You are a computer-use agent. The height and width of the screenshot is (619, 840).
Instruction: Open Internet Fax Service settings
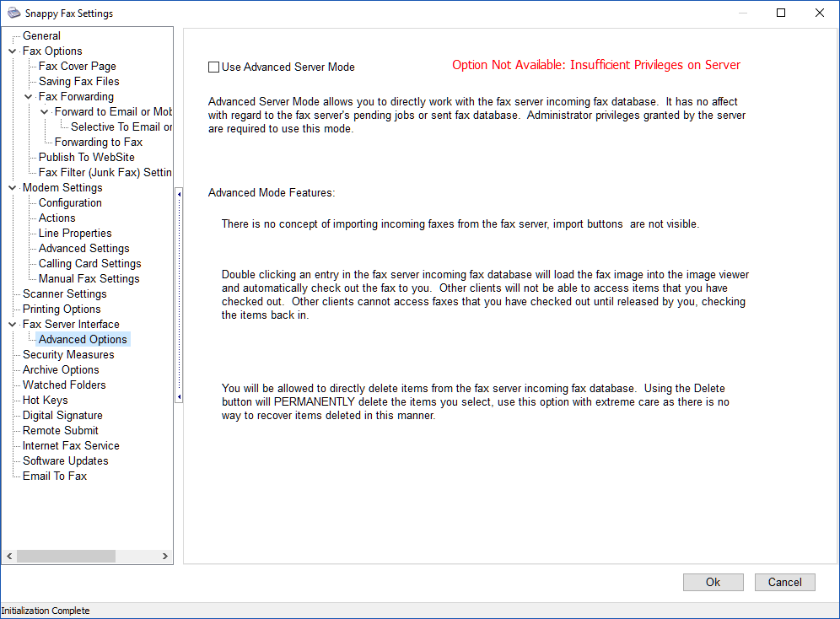point(71,446)
